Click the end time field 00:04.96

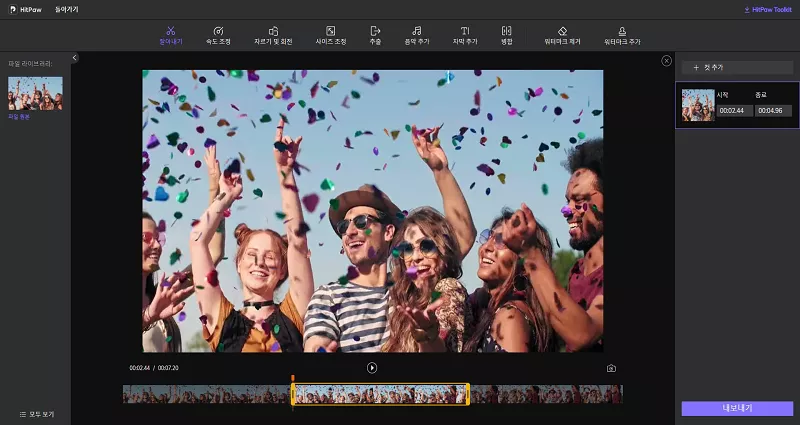[x=772, y=110]
